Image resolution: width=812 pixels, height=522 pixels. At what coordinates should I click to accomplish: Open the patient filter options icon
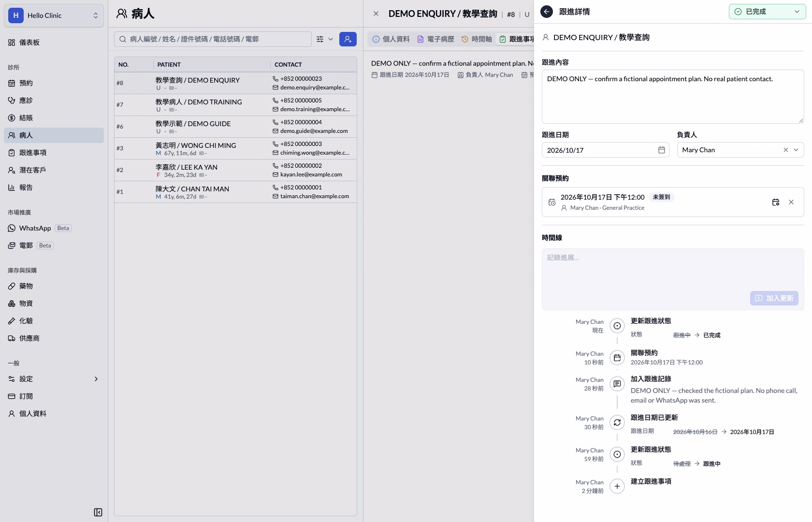pyautogui.click(x=320, y=39)
